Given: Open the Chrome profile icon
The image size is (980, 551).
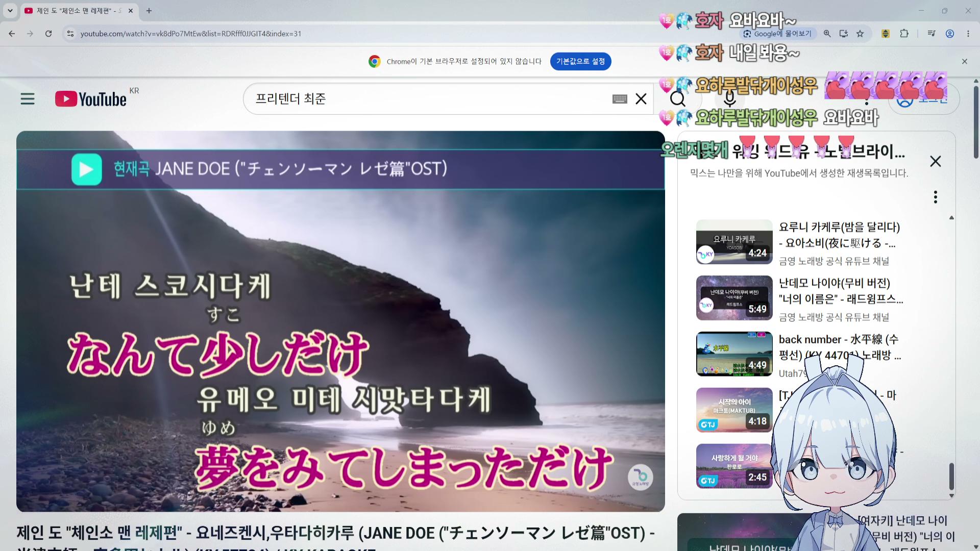Looking at the screenshot, I should tap(950, 34).
